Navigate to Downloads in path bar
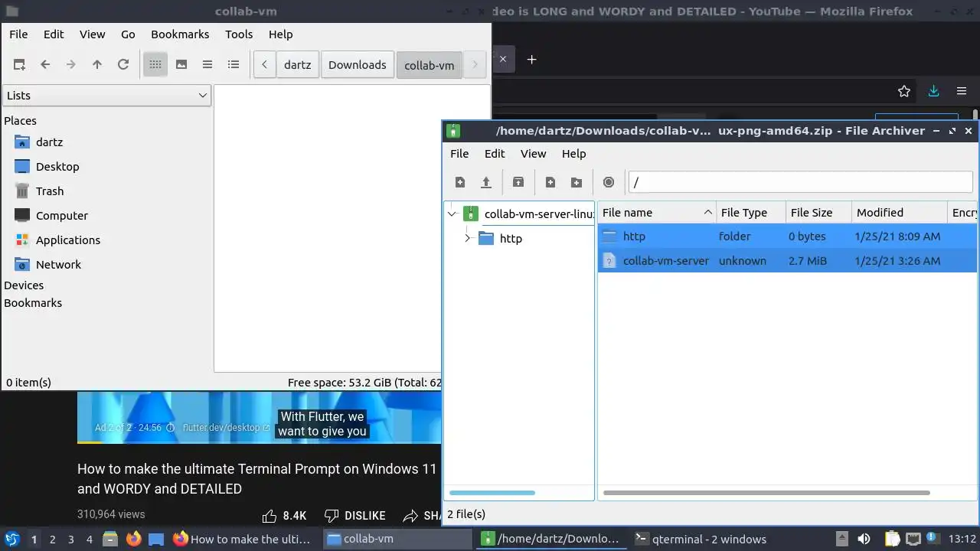Screen dimensions: 980x551 [358, 65]
